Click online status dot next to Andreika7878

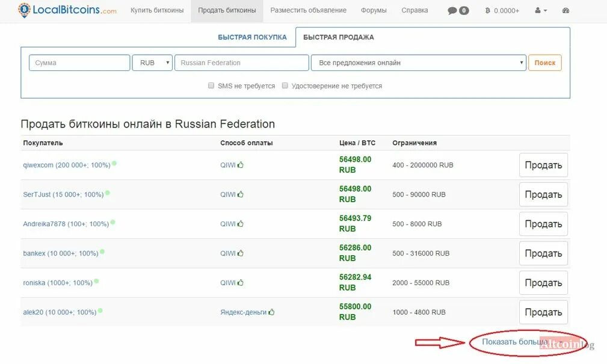pos(112,222)
